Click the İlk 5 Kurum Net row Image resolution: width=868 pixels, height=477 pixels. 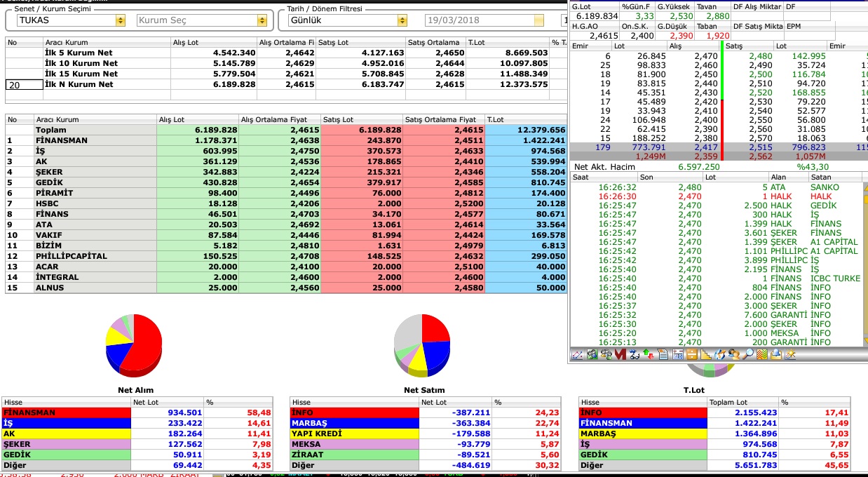pyautogui.click(x=285, y=53)
